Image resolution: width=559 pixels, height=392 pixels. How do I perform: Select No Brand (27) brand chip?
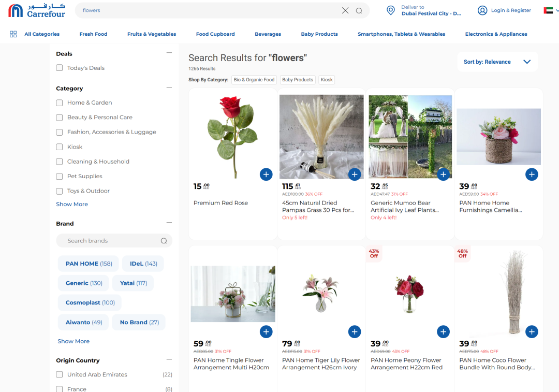(x=139, y=322)
